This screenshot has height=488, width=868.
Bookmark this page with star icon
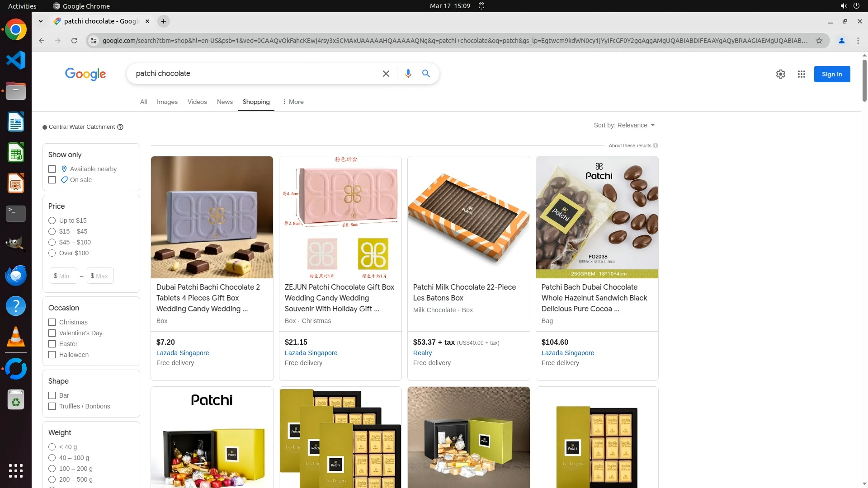click(x=819, y=41)
